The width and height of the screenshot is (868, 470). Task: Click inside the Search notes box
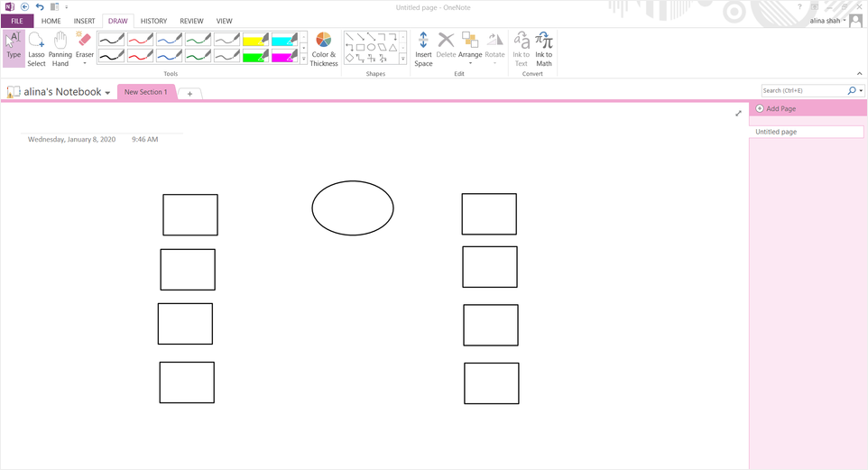click(x=803, y=91)
